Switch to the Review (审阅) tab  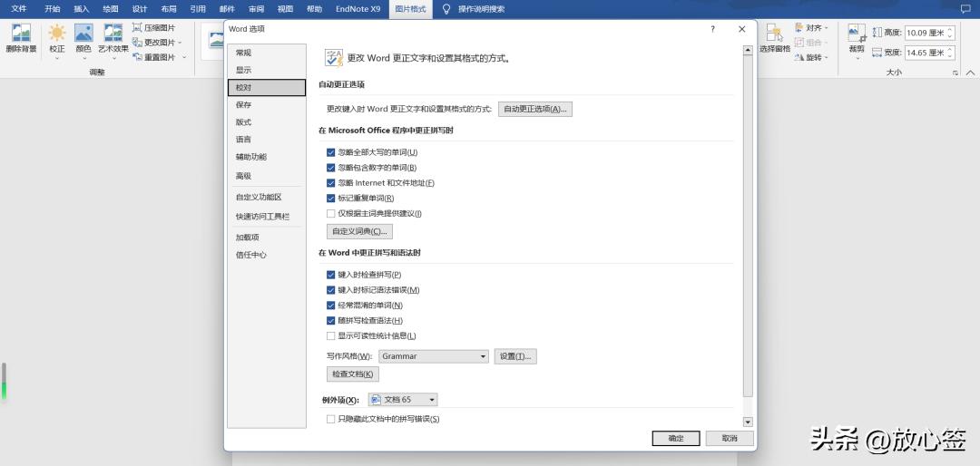[x=256, y=9]
